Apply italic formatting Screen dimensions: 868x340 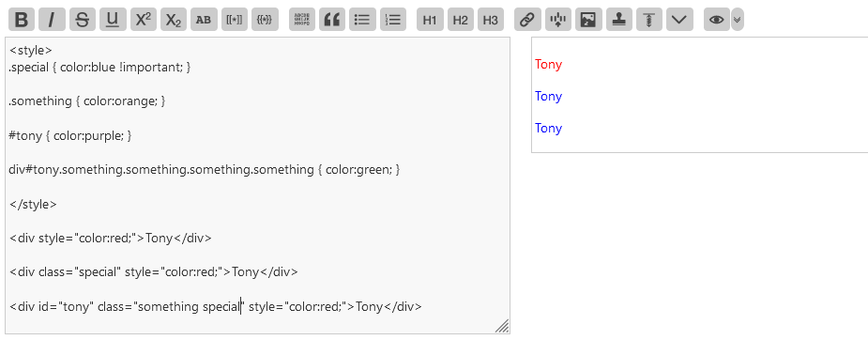52,20
